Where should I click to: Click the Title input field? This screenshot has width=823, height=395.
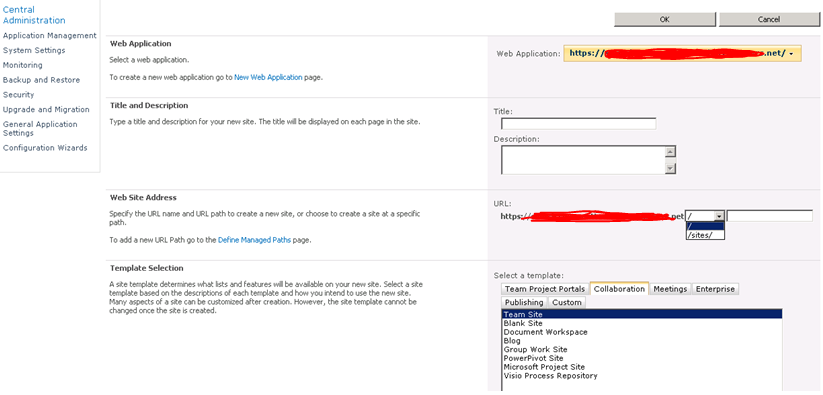[x=578, y=124]
